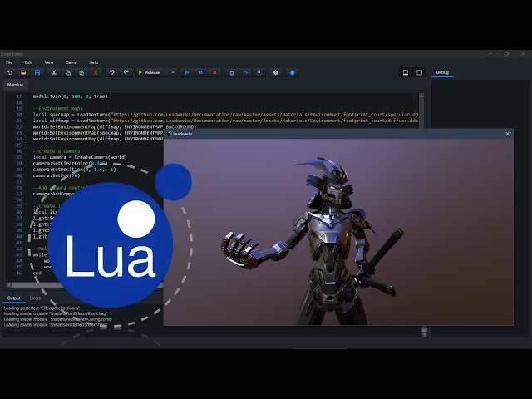This screenshot has width=532, height=399.
Task: Click the local camera = CreateCamera line
Action: click(80, 157)
